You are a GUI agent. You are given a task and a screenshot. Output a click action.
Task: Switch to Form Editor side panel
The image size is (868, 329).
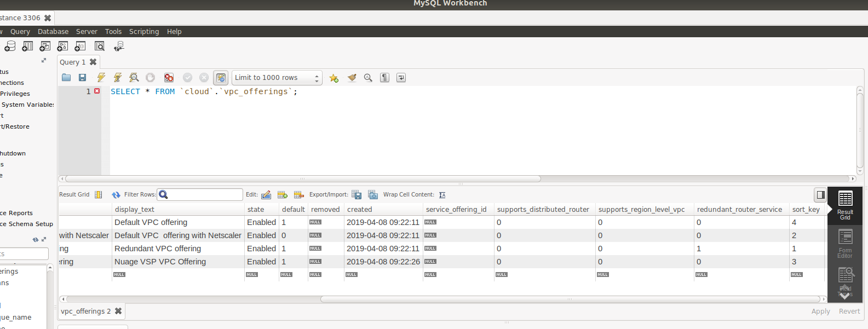click(x=845, y=244)
